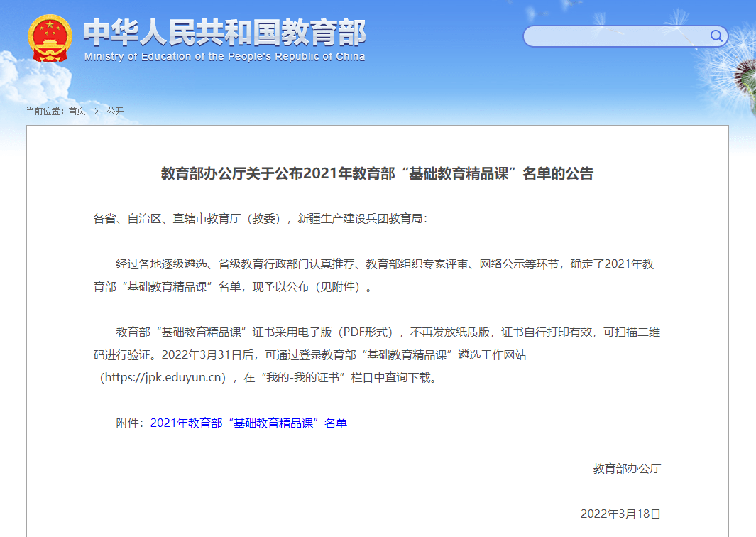756x537 pixels.
Task: Click line starting 育部“基础教育精品课”名单，现予以公布
Action: point(234,286)
